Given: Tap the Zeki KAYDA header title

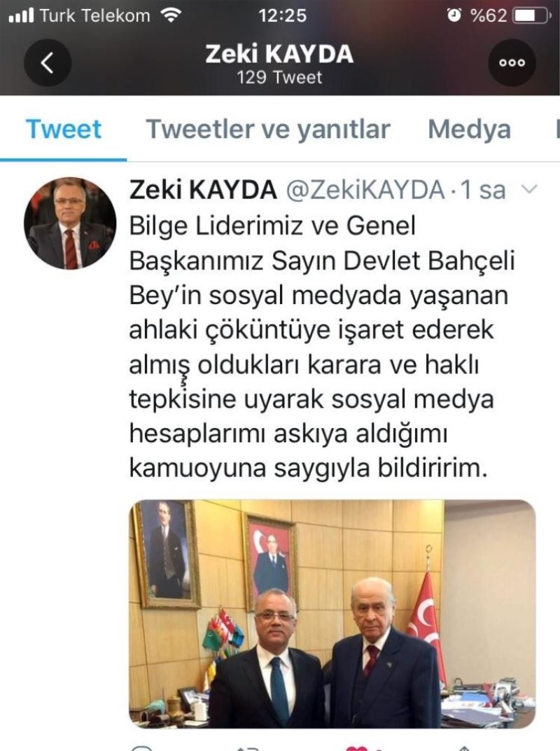Looking at the screenshot, I should coord(279,53).
